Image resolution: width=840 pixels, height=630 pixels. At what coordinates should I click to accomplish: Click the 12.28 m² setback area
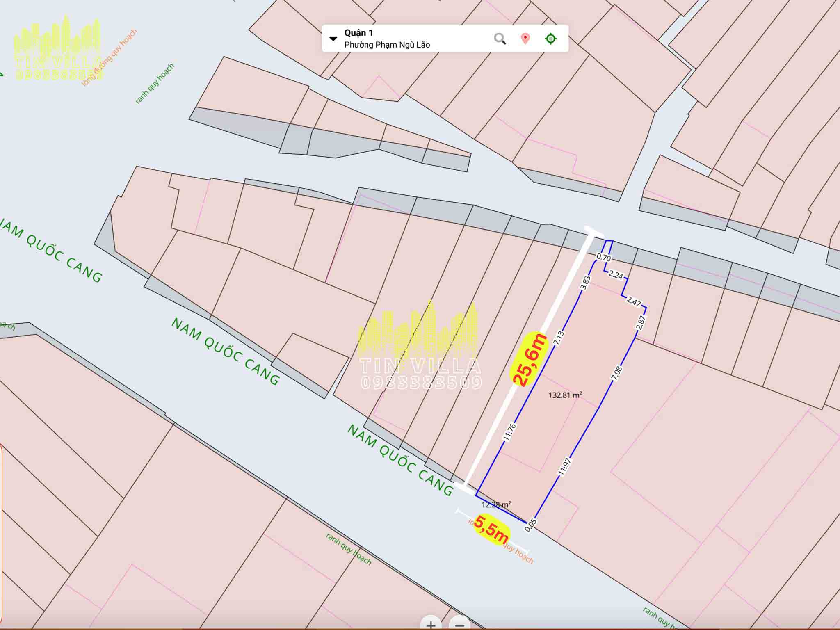click(x=496, y=505)
